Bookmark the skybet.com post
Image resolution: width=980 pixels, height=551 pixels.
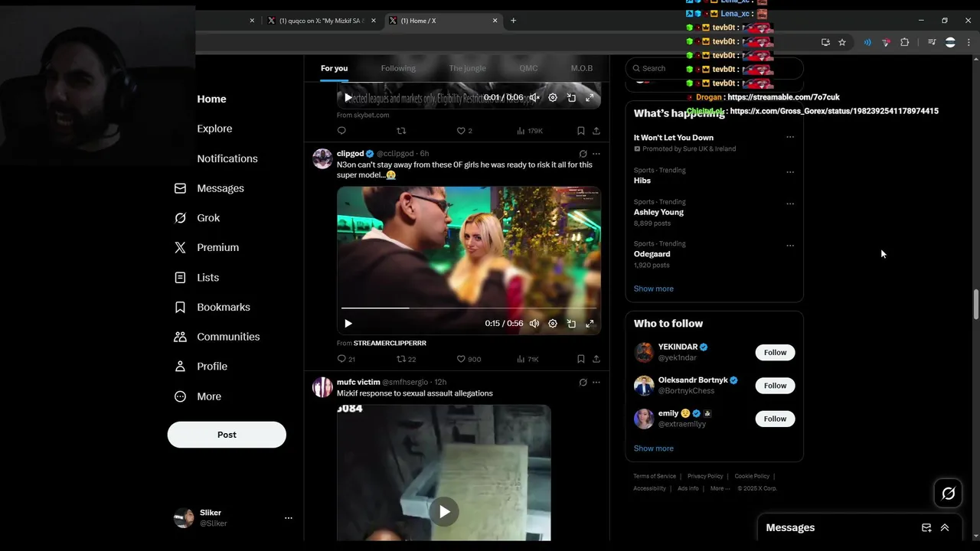coord(580,131)
